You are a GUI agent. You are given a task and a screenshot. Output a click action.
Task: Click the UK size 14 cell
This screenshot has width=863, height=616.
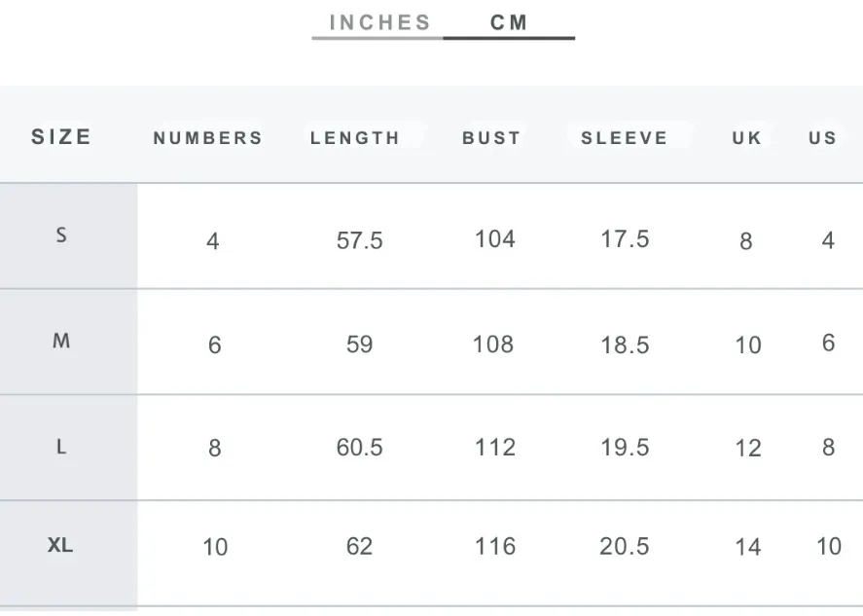point(748,547)
